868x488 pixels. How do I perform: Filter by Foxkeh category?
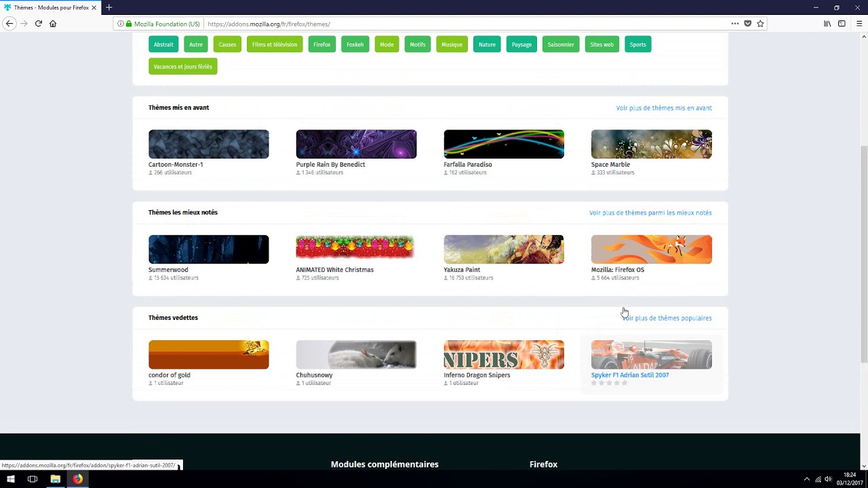[355, 45]
